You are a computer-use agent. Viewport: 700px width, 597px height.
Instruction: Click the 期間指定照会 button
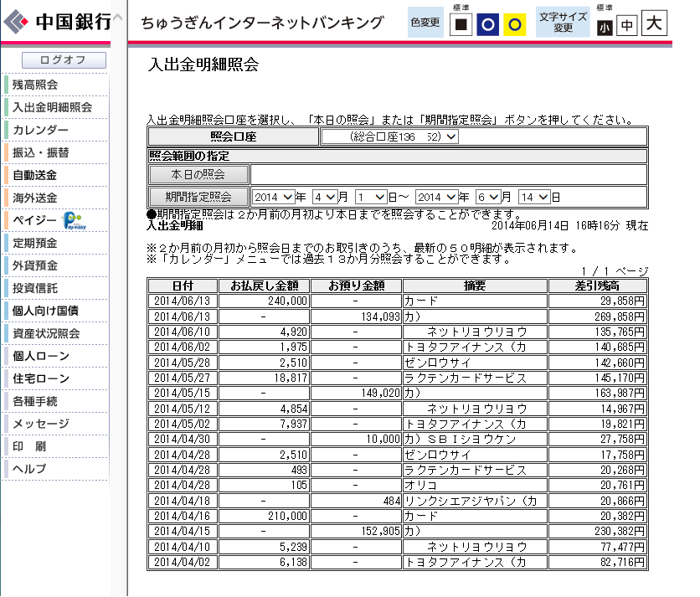198,197
